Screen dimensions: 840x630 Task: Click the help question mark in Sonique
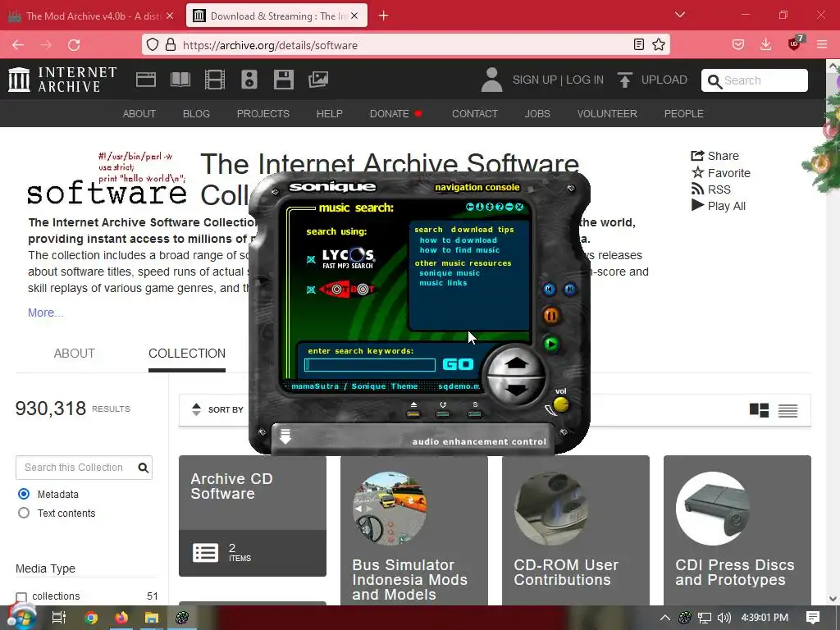point(500,207)
